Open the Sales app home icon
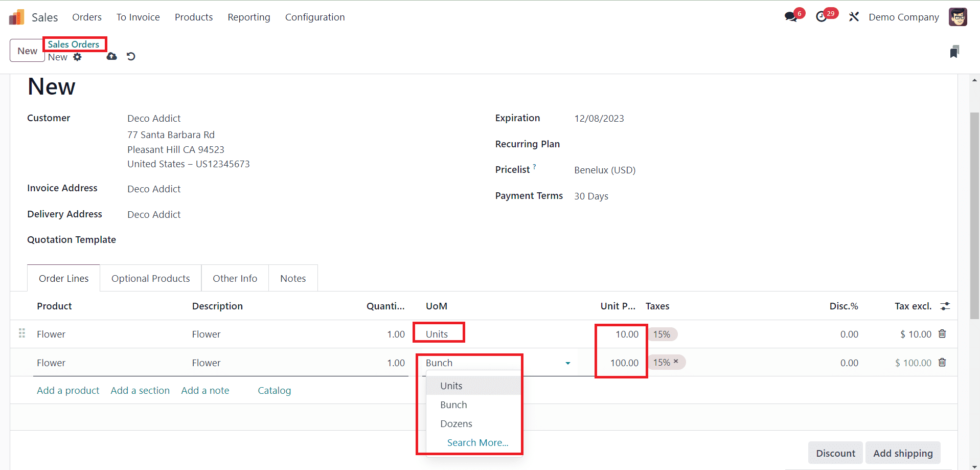Image resolution: width=980 pixels, height=470 pixels. click(16, 17)
